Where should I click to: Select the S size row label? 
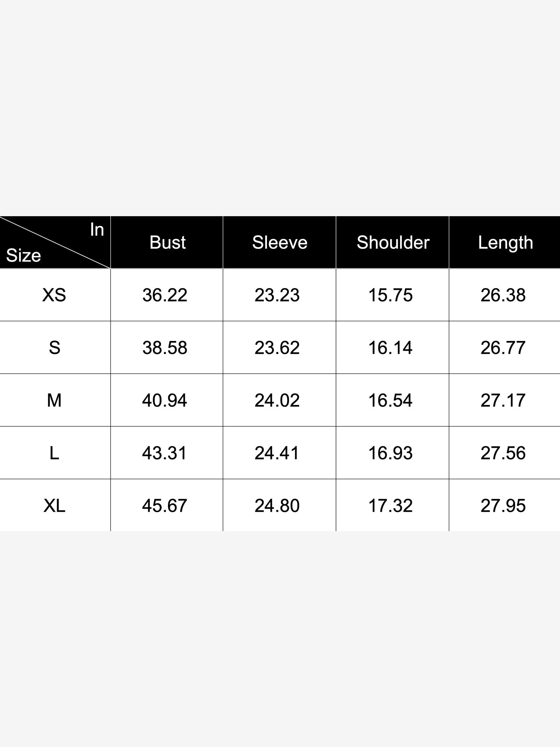point(55,348)
